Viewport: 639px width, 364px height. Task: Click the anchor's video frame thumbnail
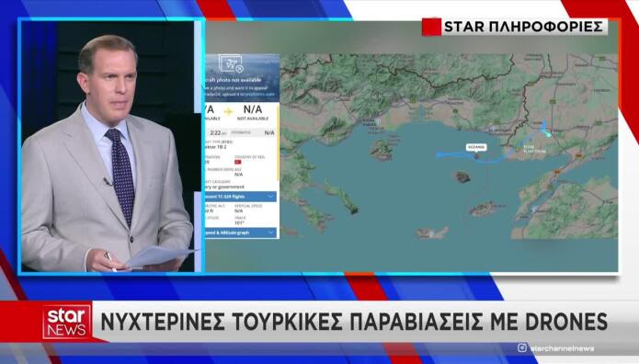click(111, 146)
